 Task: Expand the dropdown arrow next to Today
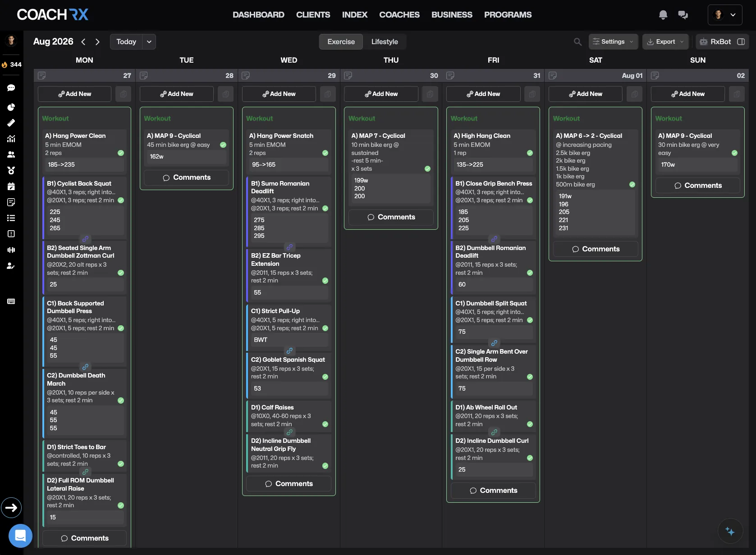[149, 42]
